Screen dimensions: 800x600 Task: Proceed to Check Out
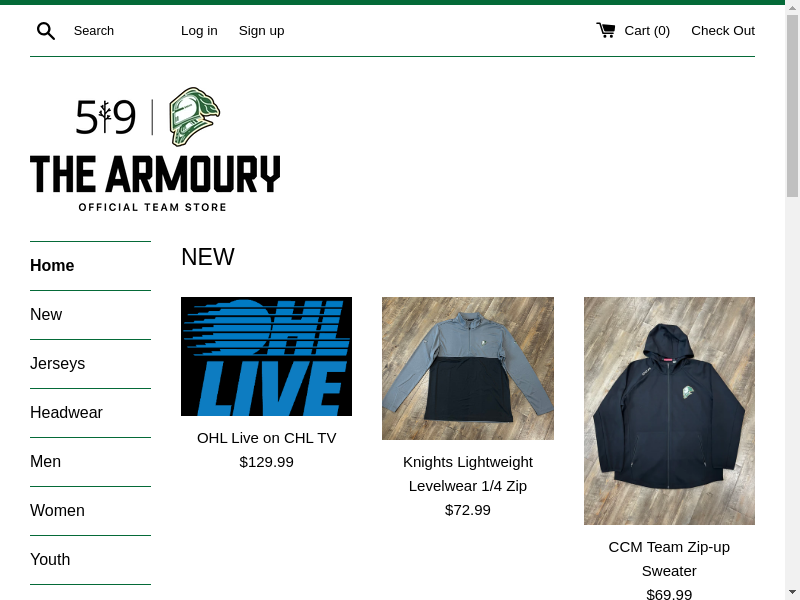[x=722, y=31]
